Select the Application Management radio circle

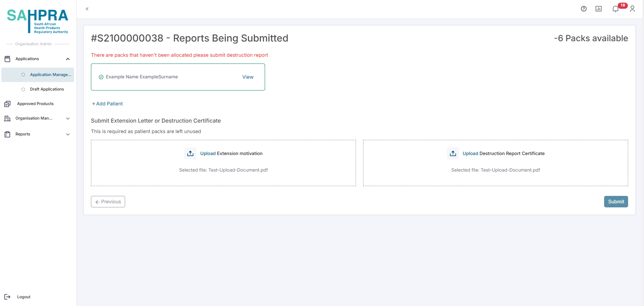tap(23, 75)
